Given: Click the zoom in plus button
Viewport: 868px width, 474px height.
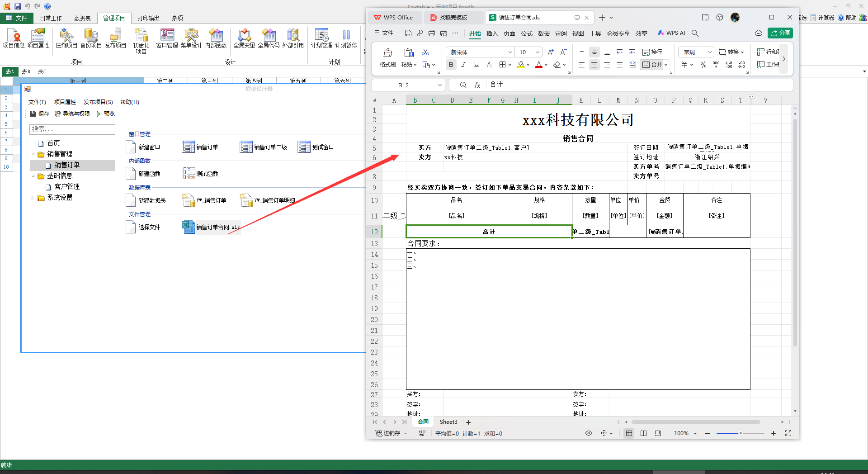Looking at the screenshot, I should click(x=774, y=433).
